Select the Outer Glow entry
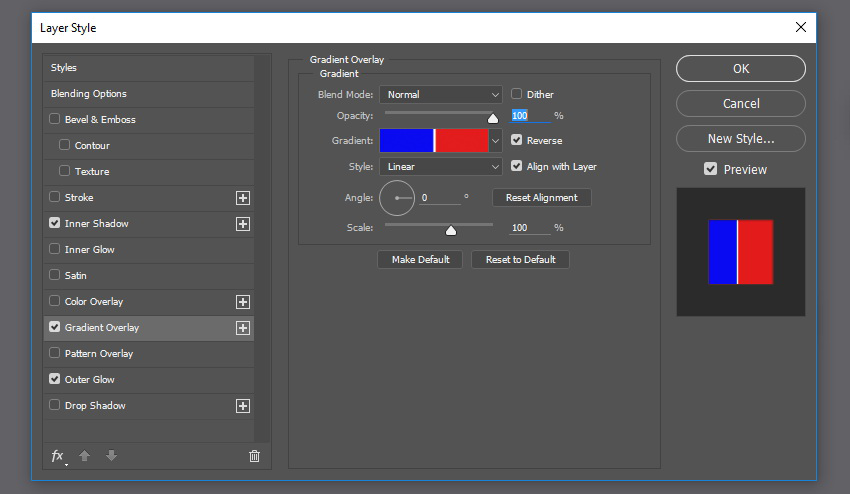 coord(149,380)
